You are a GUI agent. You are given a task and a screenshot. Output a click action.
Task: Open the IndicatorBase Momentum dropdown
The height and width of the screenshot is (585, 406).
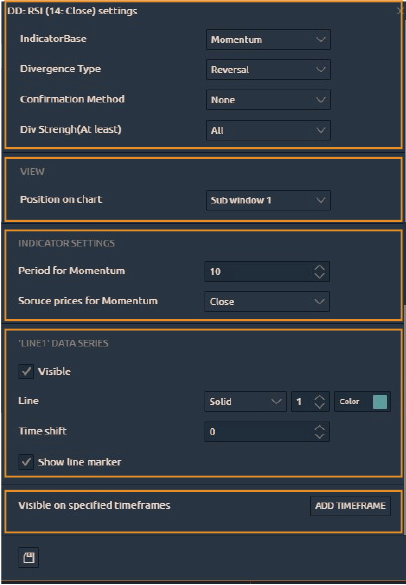[x=268, y=40]
